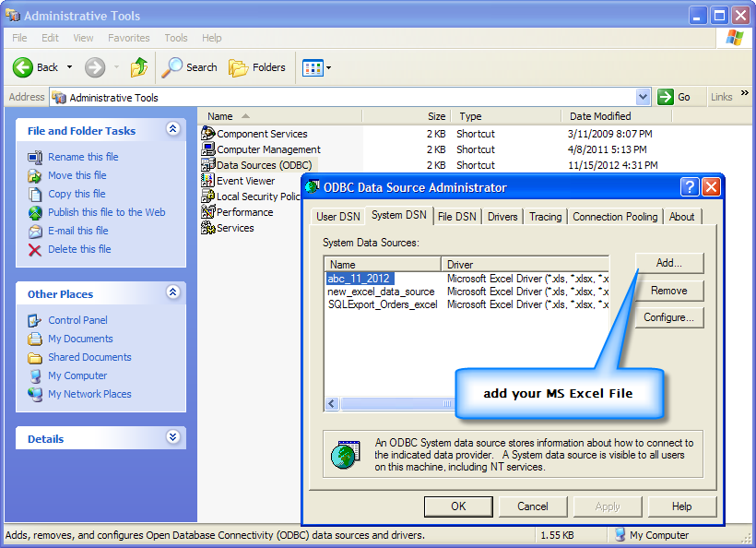Click Driver column header in data sources
756x548 pixels.
[x=526, y=265]
